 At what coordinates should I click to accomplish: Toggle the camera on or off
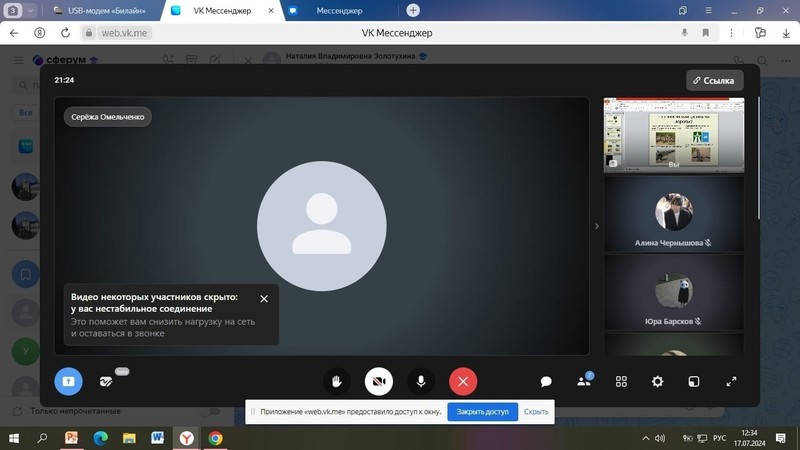[379, 381]
